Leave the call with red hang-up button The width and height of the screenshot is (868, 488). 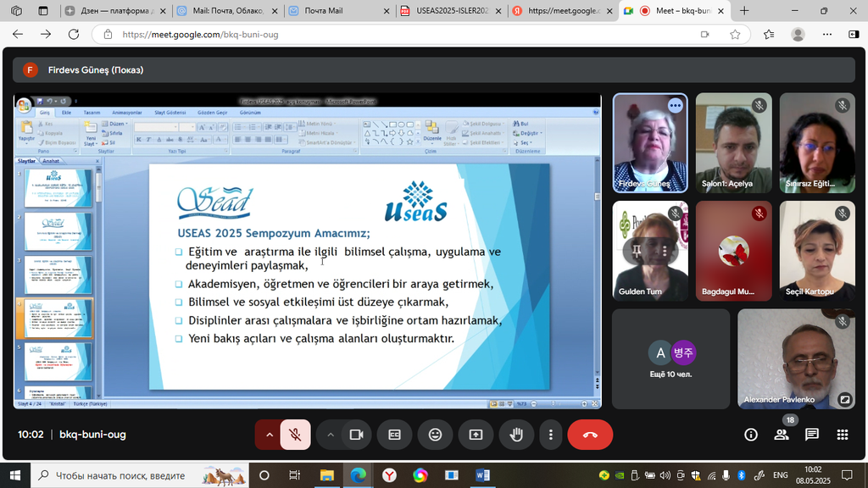(x=590, y=435)
